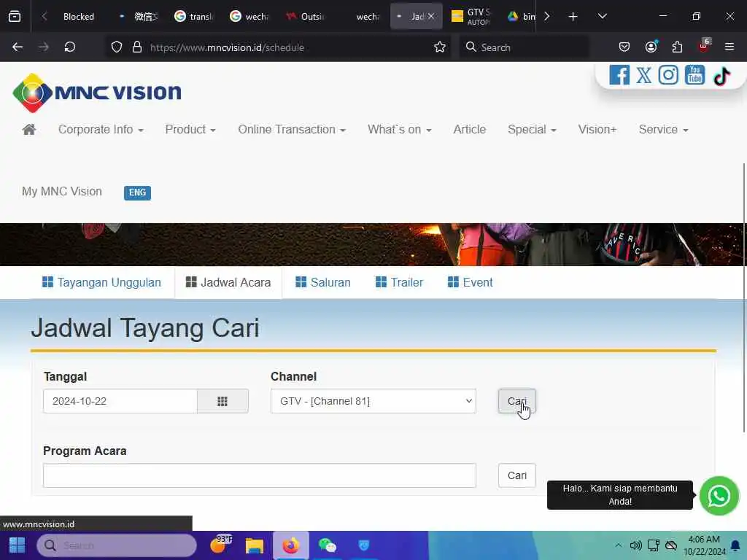
Task: Open a new browser tab
Action: [573, 17]
